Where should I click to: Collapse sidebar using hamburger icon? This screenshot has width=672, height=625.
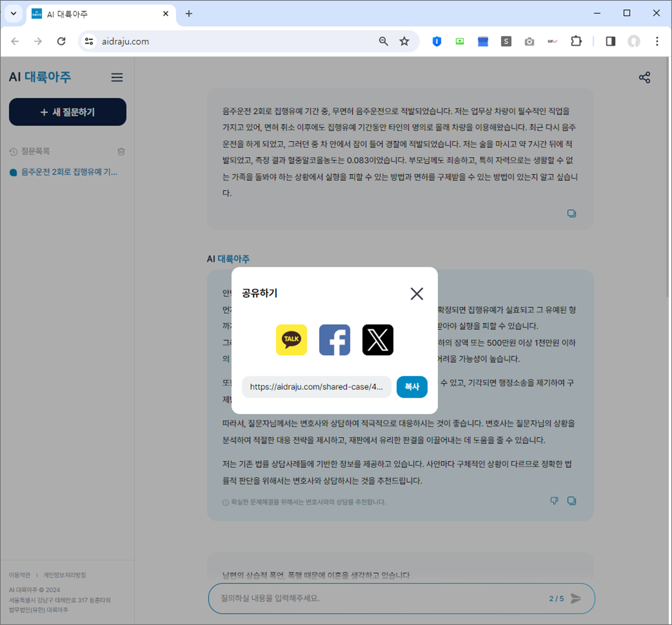pos(117,77)
